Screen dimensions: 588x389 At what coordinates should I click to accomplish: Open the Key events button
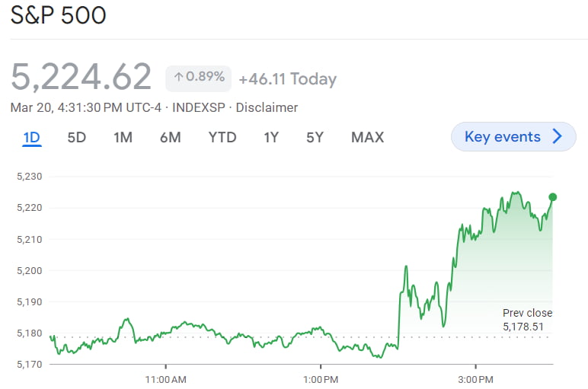coord(513,137)
